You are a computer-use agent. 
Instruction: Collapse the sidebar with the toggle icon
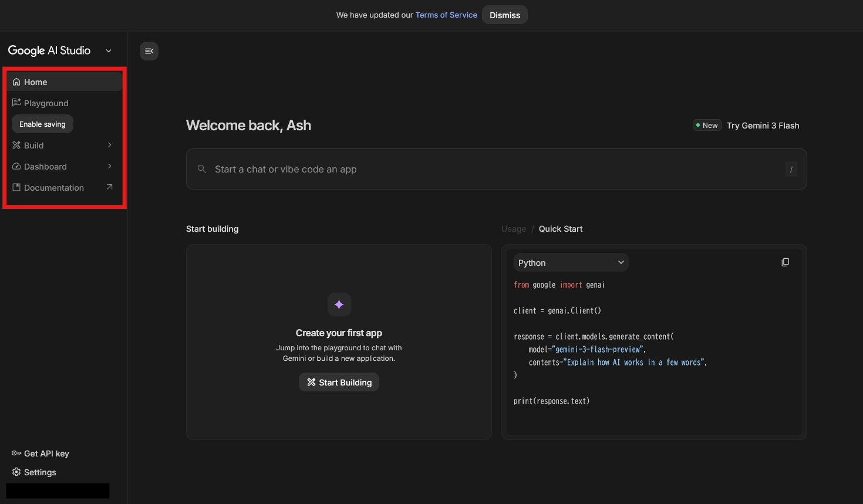click(149, 51)
